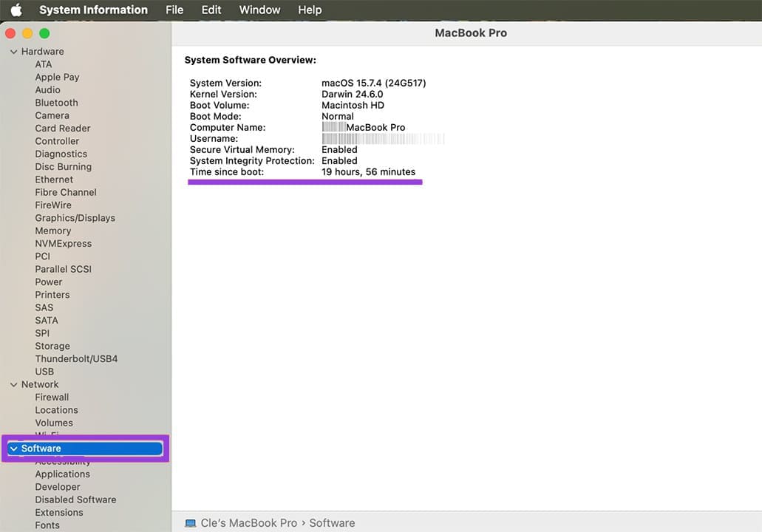Select Parallel SCSI in the sidebar
This screenshot has width=762, height=532.
(x=63, y=269)
